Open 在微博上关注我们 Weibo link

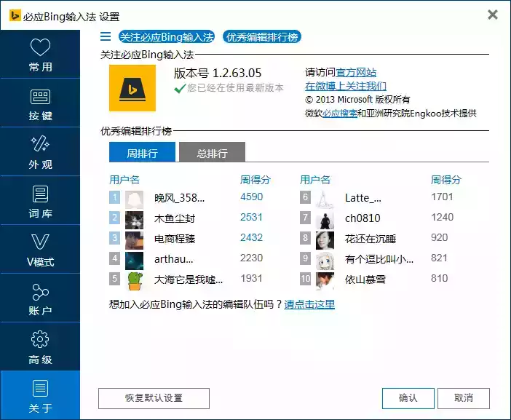pos(346,86)
